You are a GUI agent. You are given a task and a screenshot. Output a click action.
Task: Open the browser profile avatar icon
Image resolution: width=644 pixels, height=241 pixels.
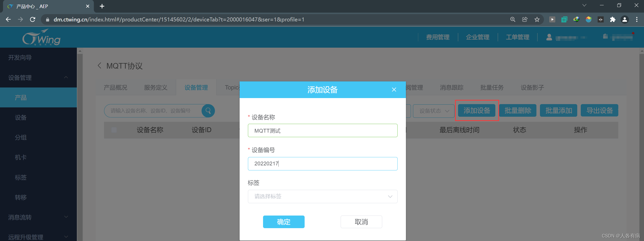click(625, 19)
